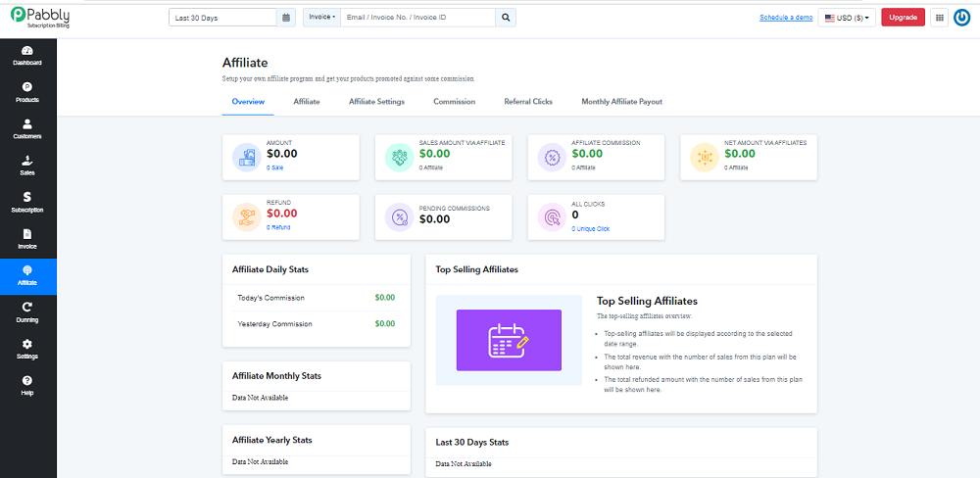Image resolution: width=980 pixels, height=478 pixels.
Task: Click the Top Selling Affiliates panel header
Action: pos(621,270)
